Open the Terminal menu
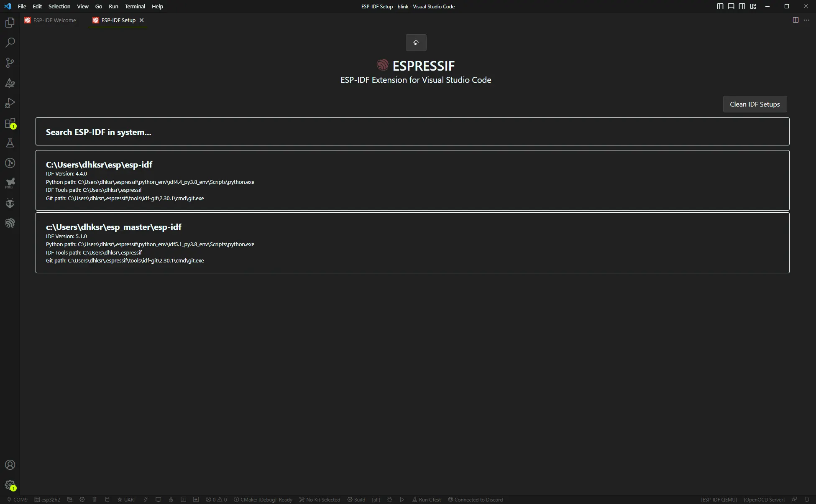 click(135, 6)
